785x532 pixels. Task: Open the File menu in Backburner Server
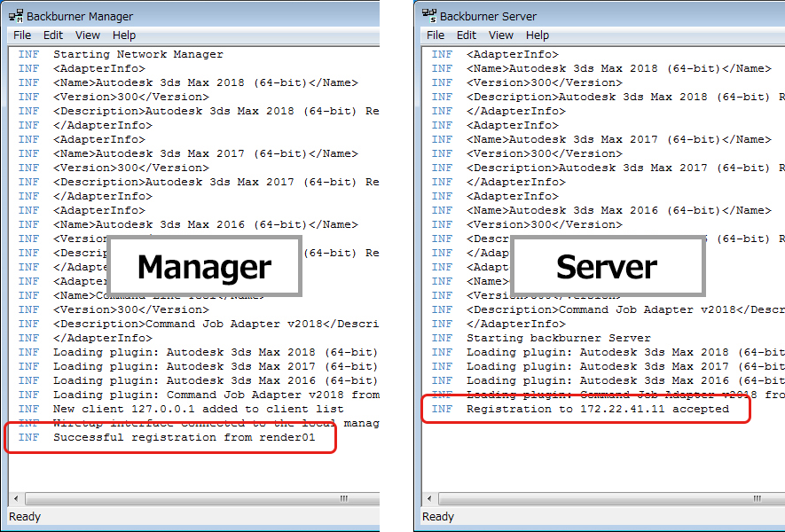point(436,35)
